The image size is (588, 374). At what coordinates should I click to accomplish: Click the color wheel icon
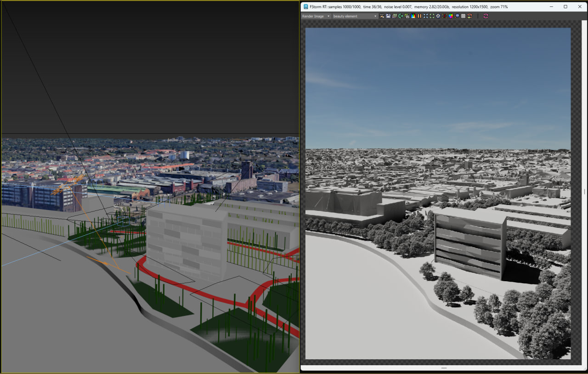[451, 16]
